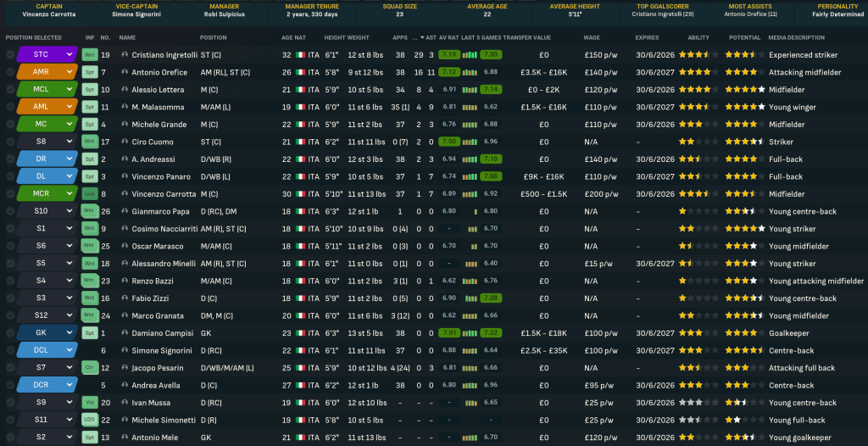Click the U20 status icon for Michele Simonetti
The image size is (868, 446).
click(x=89, y=420)
